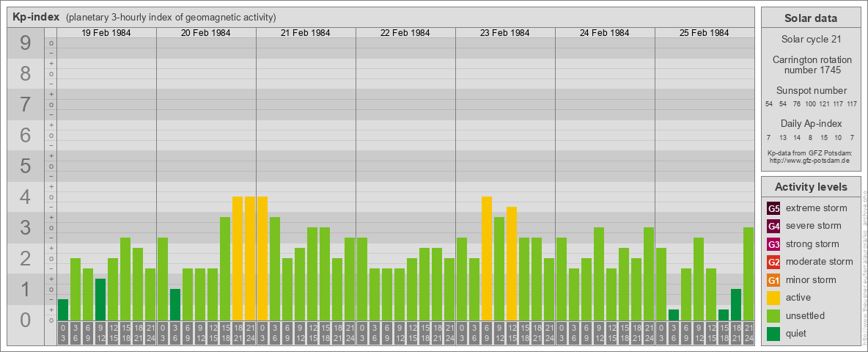The height and width of the screenshot is (352, 868).
Task: Click sunspot value 100
Action: pos(810,104)
